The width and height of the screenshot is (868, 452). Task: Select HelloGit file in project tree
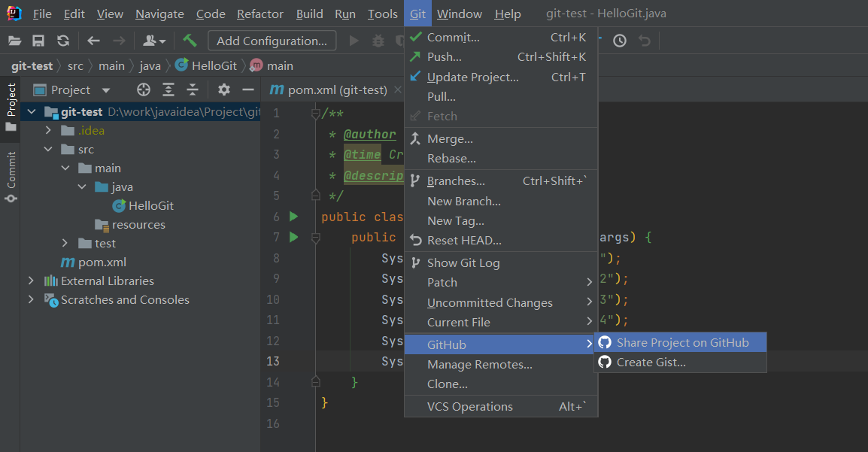coord(150,206)
